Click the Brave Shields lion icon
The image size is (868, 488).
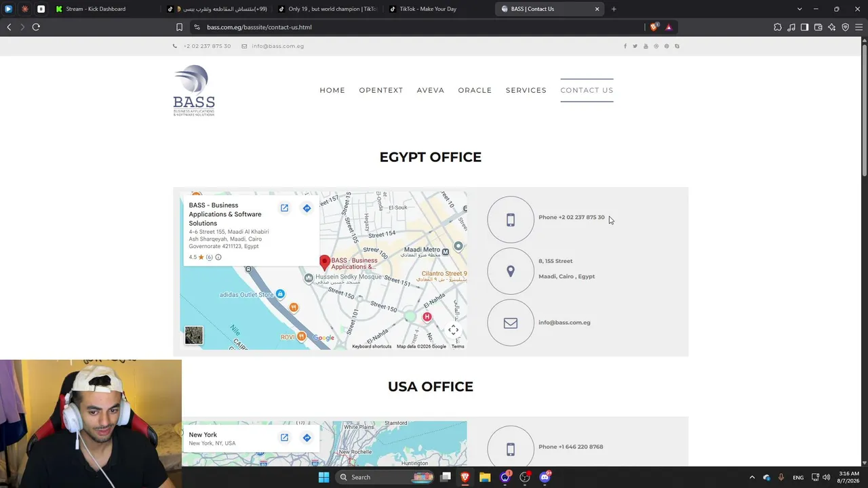(x=654, y=27)
